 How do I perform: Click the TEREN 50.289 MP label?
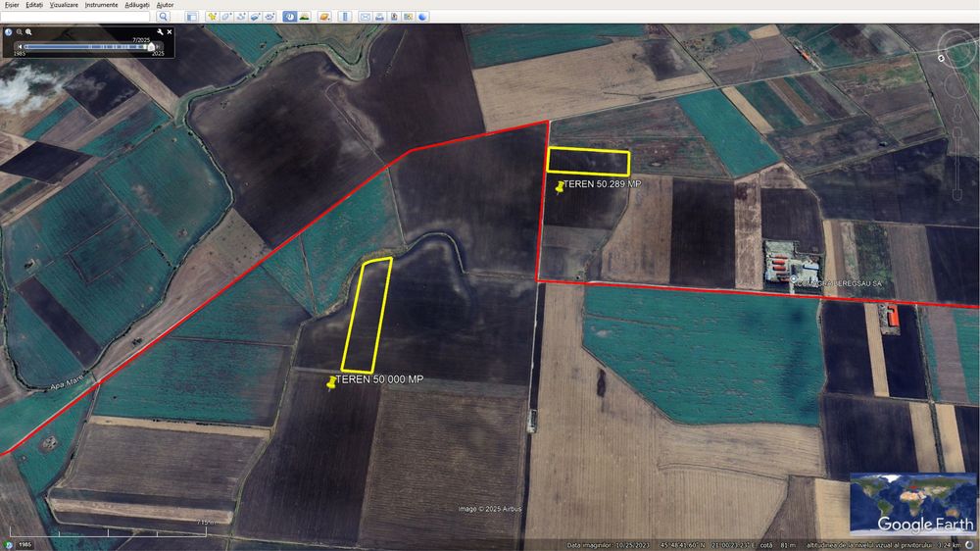tap(602, 184)
